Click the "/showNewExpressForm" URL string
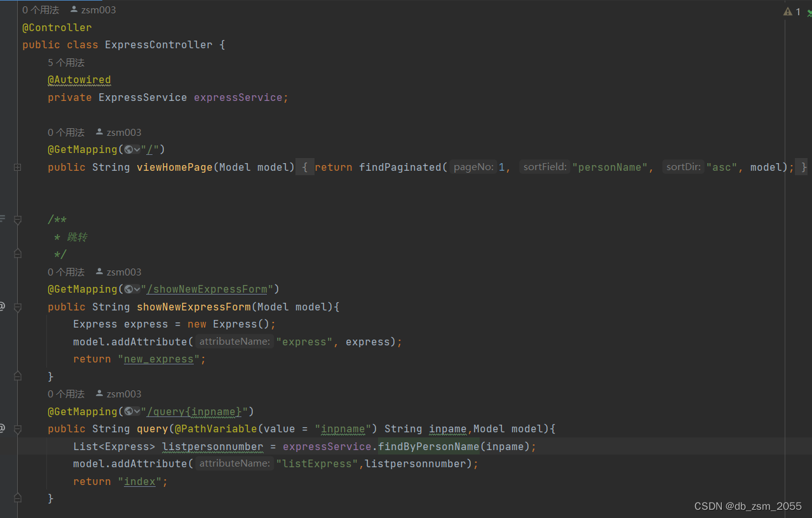The height and width of the screenshot is (518, 812). [207, 289]
